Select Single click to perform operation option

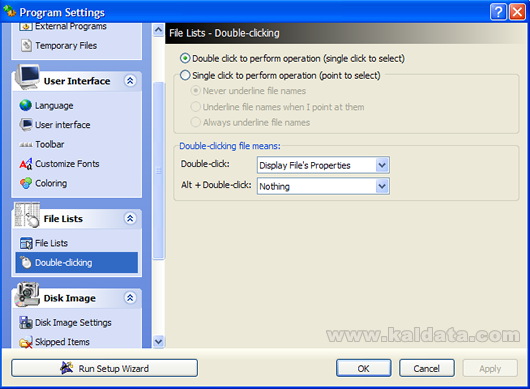pyautogui.click(x=185, y=75)
